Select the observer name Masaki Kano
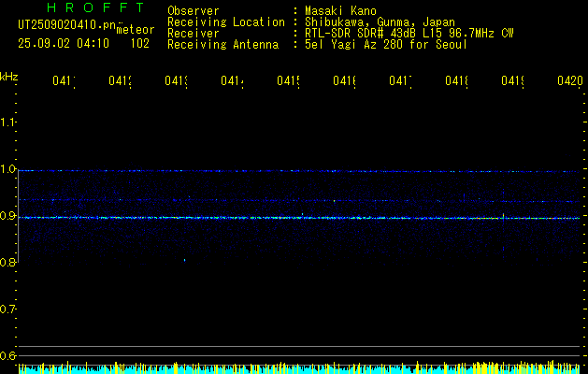 click(x=340, y=11)
